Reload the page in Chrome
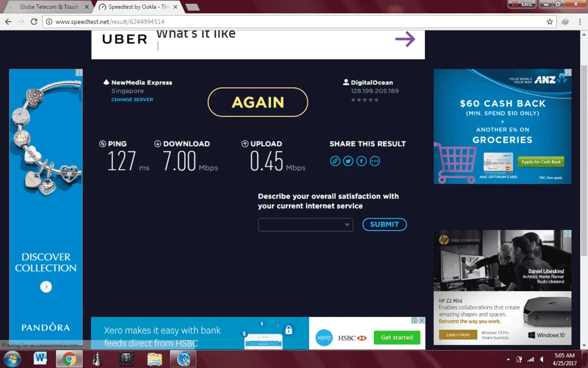Screen dimensions: 588x368 34,22
